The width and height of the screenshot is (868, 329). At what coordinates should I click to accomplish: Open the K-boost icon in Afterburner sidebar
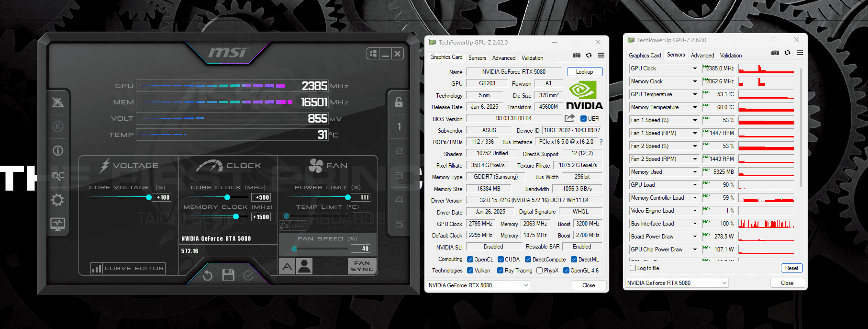[58, 126]
